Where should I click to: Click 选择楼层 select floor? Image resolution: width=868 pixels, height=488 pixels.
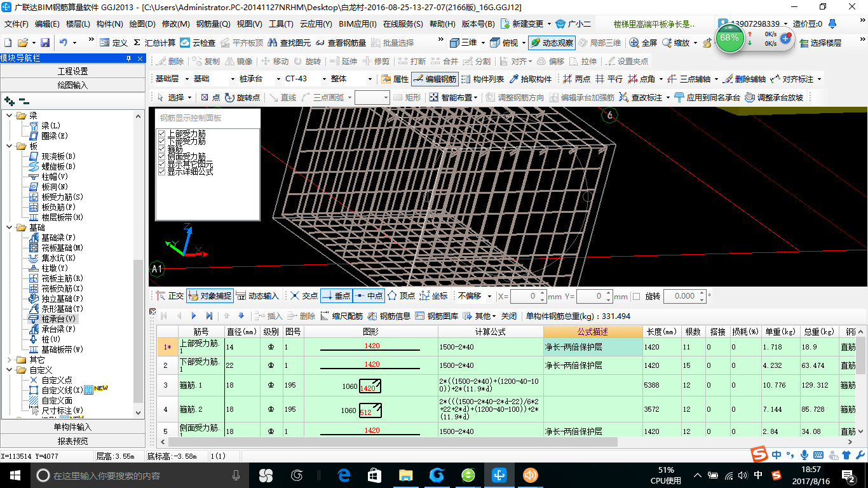820,43
